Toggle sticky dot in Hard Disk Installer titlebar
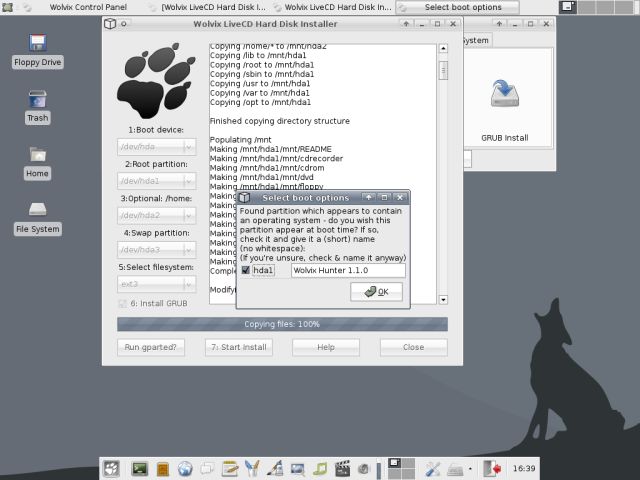Viewport: 640px width, 480px height. [124, 24]
